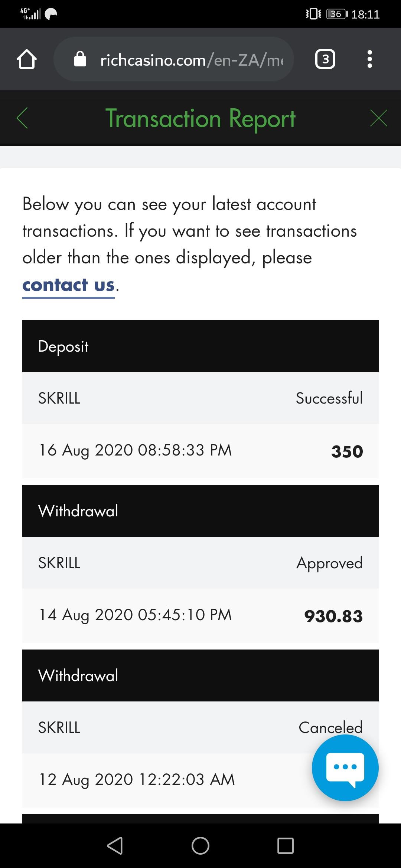Follow the "contact us" link
The image size is (401, 868).
pos(68,285)
